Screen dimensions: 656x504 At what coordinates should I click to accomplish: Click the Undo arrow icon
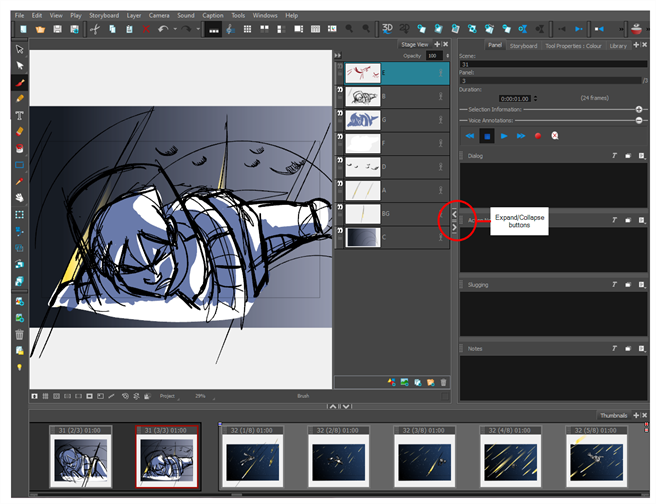163,29
